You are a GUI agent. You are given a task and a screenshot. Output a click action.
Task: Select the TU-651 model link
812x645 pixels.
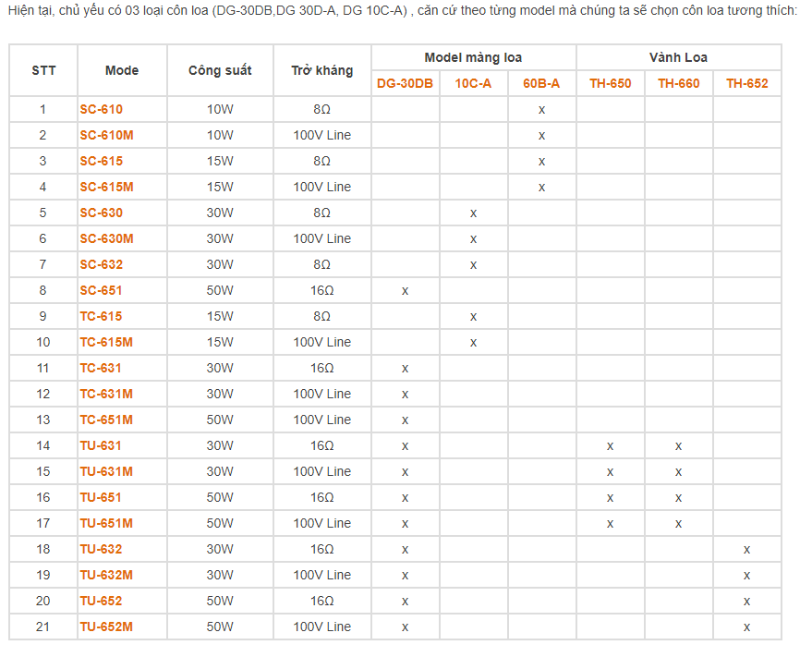(x=101, y=497)
